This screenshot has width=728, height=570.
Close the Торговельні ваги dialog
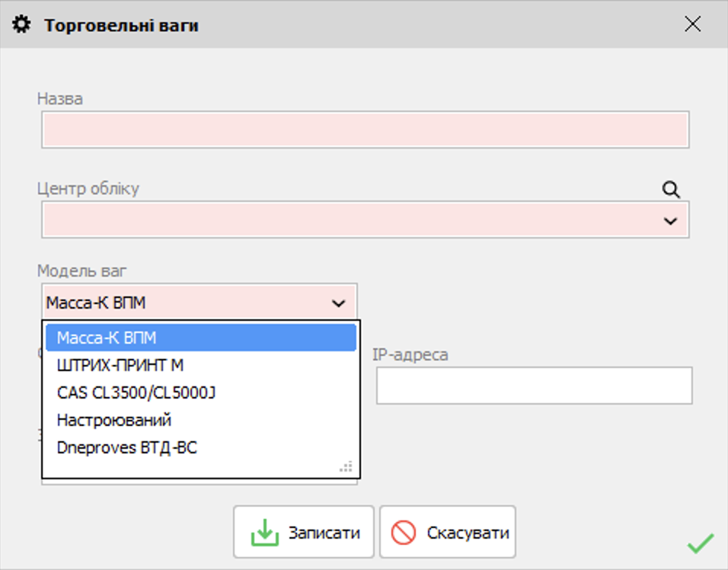pos(692,24)
